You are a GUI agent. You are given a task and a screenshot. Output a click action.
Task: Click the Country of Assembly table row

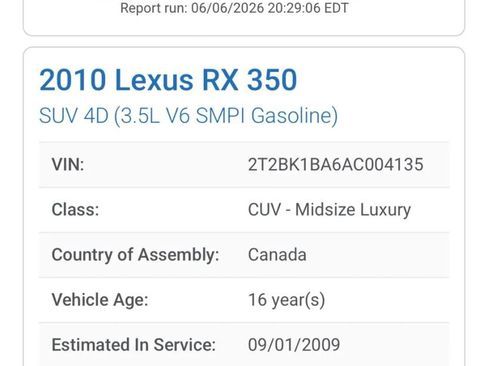coord(244,255)
